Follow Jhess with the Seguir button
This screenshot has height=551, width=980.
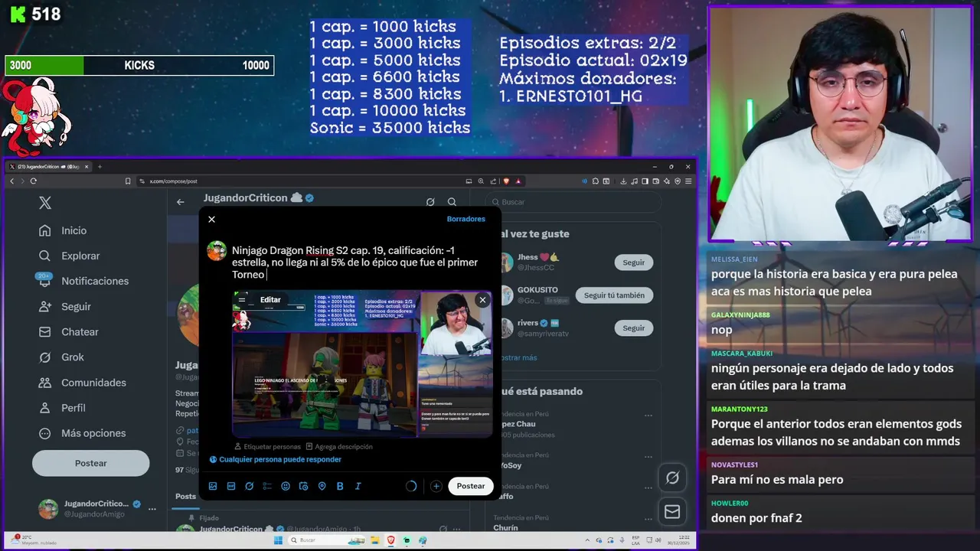[x=633, y=262]
